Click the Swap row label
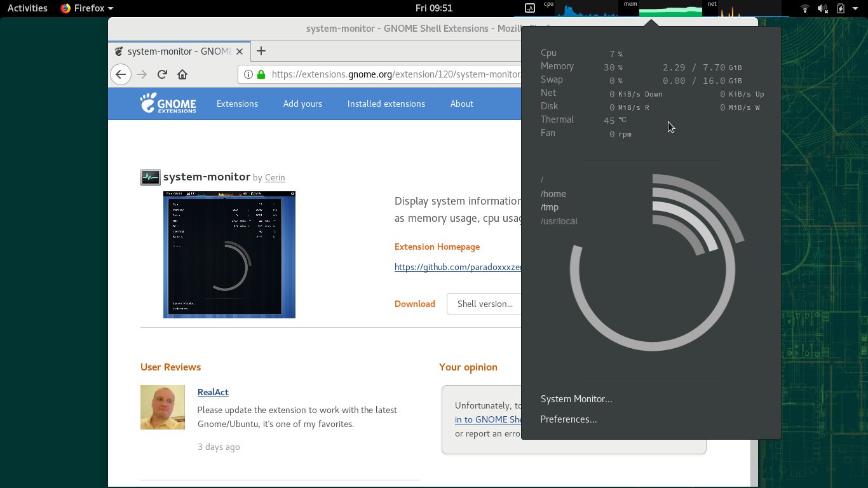Screen dimensions: 868x488 click(552, 79)
